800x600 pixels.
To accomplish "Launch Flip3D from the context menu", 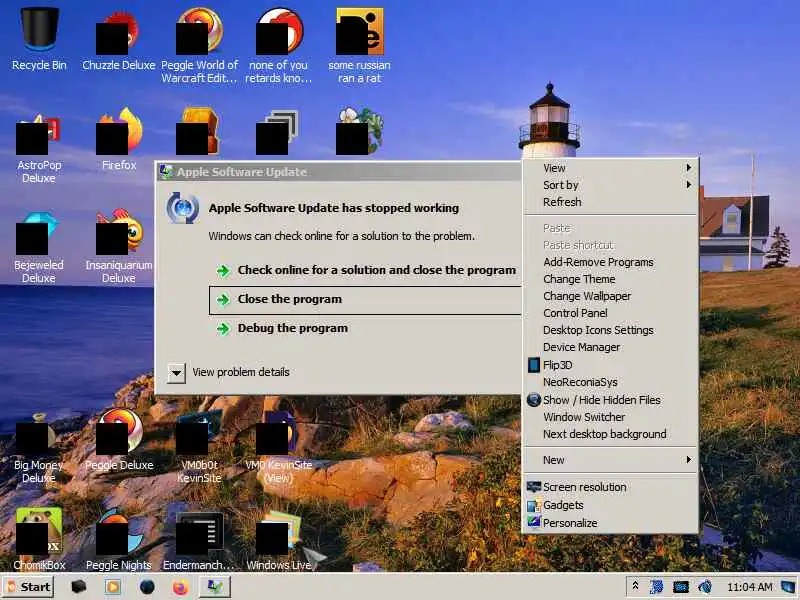I will 610,365.
